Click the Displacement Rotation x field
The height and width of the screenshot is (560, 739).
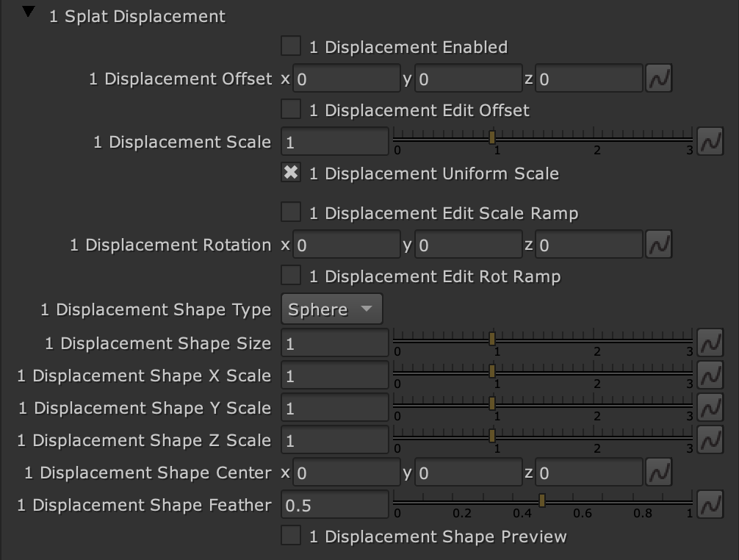click(x=347, y=245)
